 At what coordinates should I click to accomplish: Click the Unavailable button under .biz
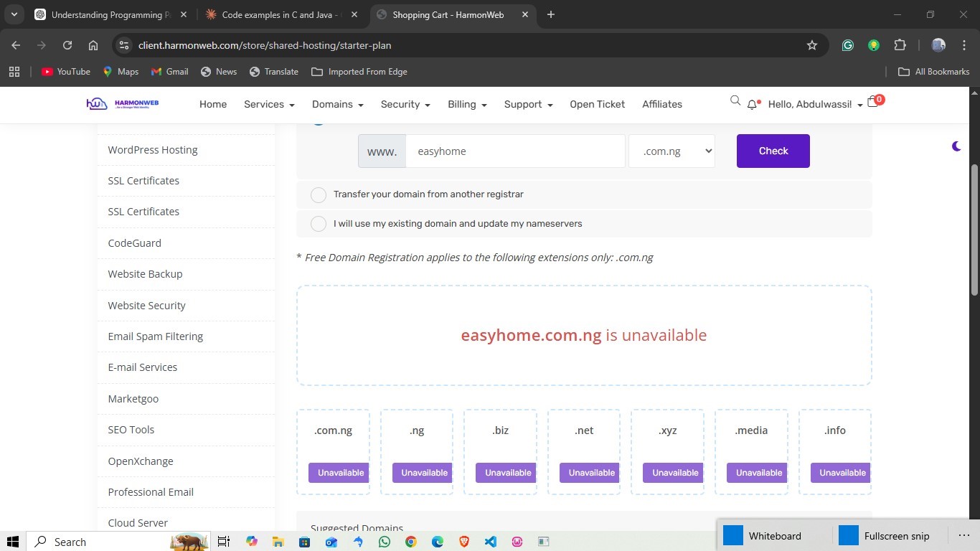(x=507, y=473)
